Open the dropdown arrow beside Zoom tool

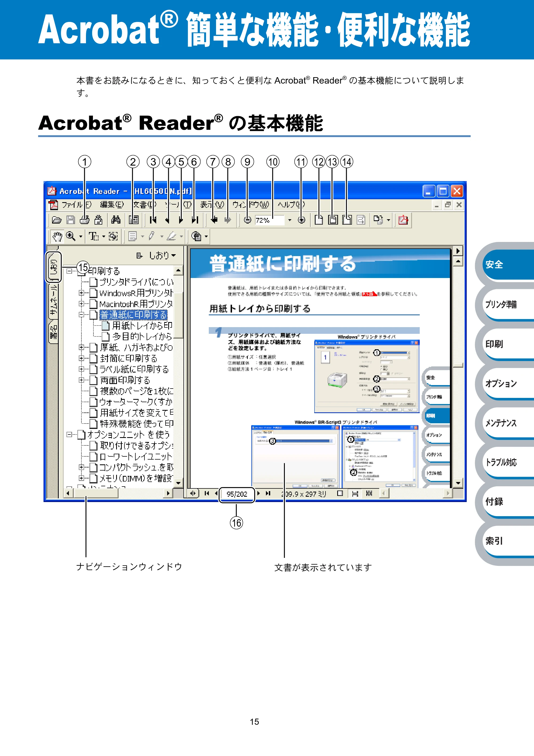tap(81, 236)
